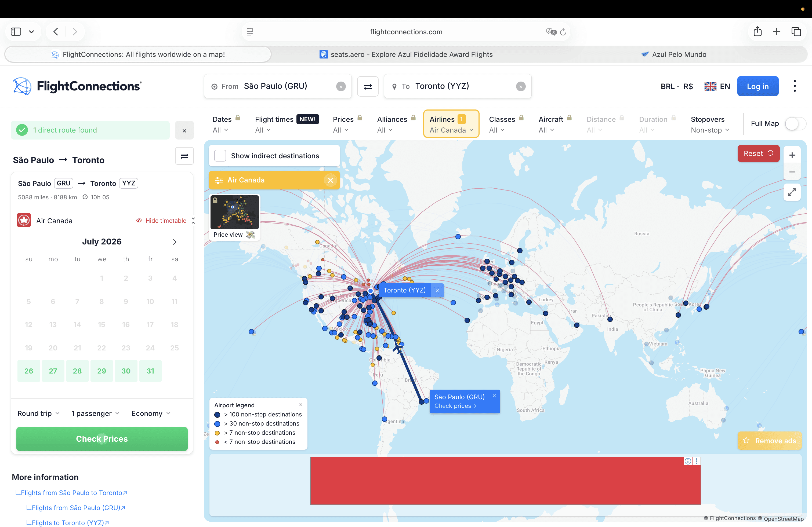Switch to FlightConnections browser tab

[138, 54]
